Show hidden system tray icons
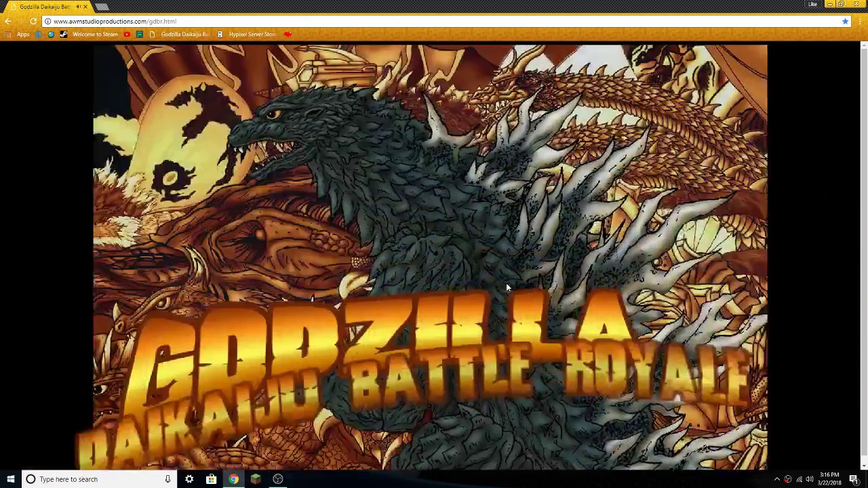The image size is (868, 488). [x=777, y=479]
